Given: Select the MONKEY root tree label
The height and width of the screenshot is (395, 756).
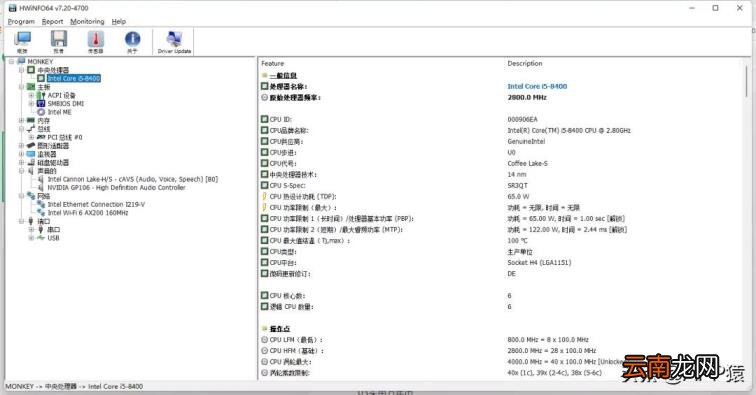Looking at the screenshot, I should (x=40, y=62).
